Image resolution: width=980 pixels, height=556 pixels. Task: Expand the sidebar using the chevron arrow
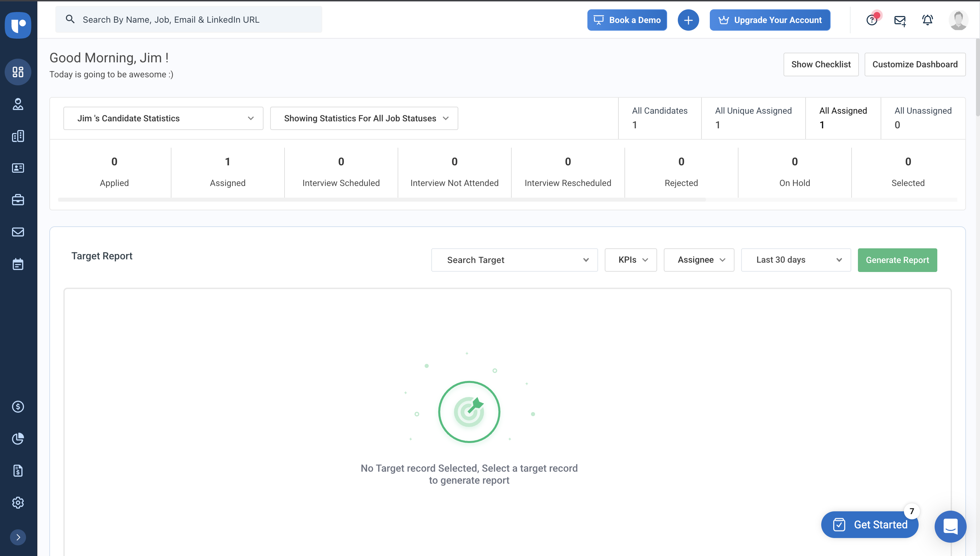18,537
